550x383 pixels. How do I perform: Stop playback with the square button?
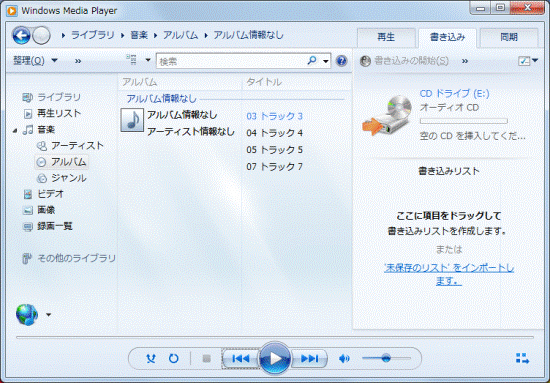tap(207, 358)
